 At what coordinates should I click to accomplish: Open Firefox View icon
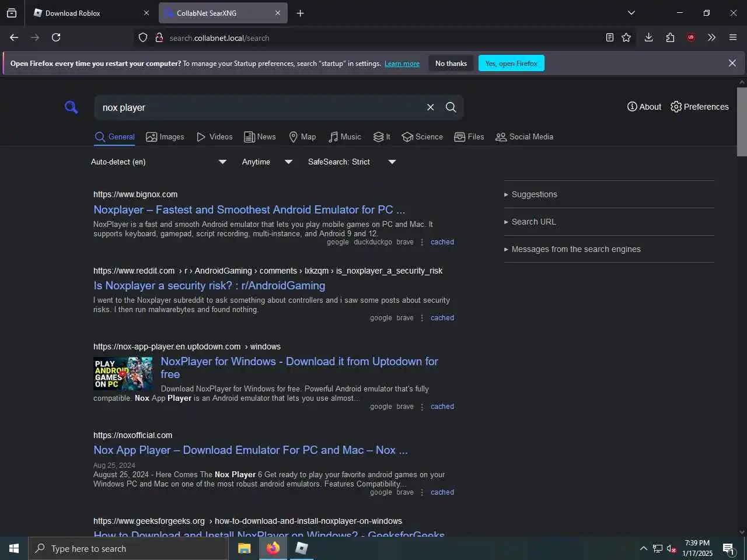[12, 13]
